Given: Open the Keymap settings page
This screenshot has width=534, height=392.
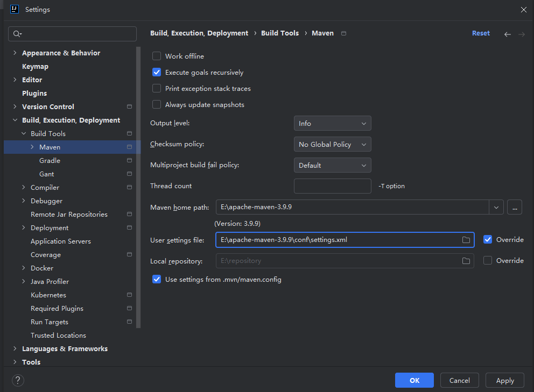Looking at the screenshot, I should [x=35, y=67].
